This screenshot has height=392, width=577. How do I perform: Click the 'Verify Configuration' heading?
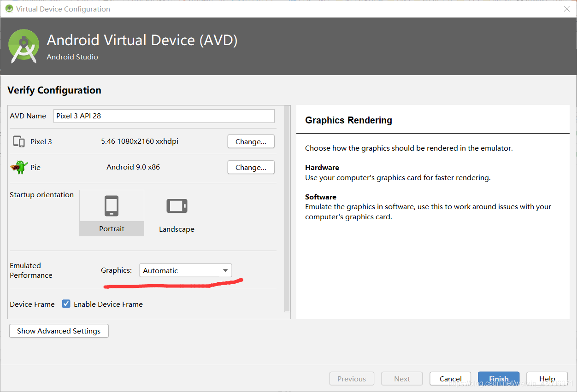tap(54, 90)
